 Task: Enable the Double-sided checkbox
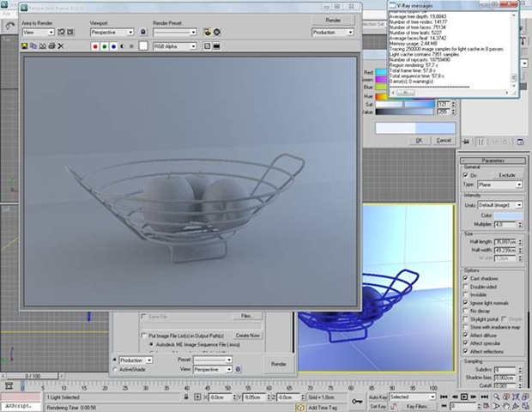point(464,288)
